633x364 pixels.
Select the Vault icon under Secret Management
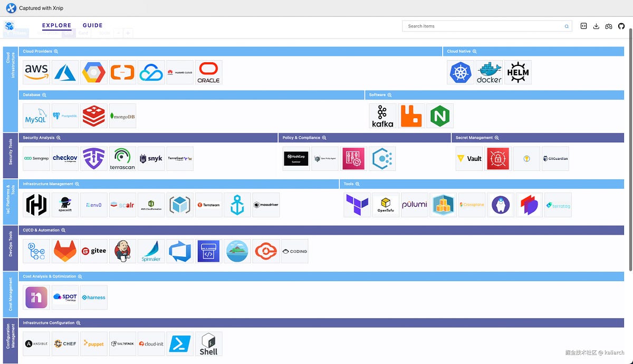click(469, 158)
